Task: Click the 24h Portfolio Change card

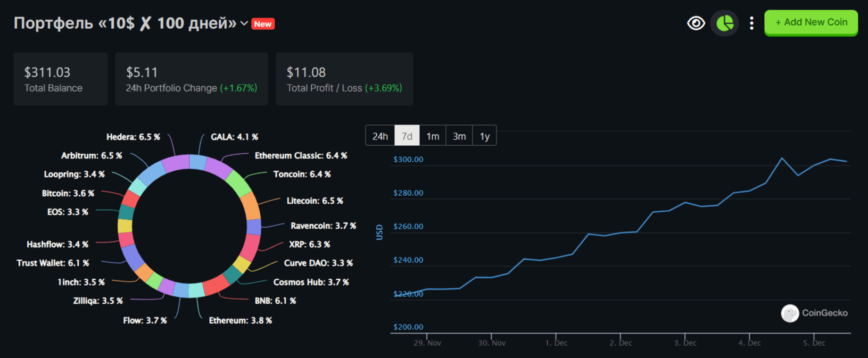Action: click(x=192, y=79)
